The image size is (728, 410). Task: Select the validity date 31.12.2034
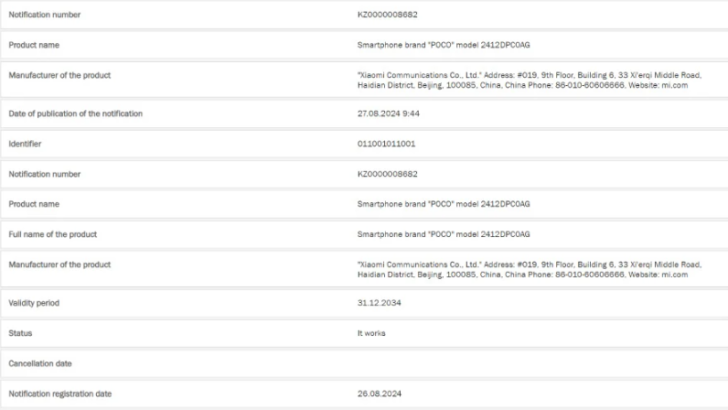pos(379,302)
